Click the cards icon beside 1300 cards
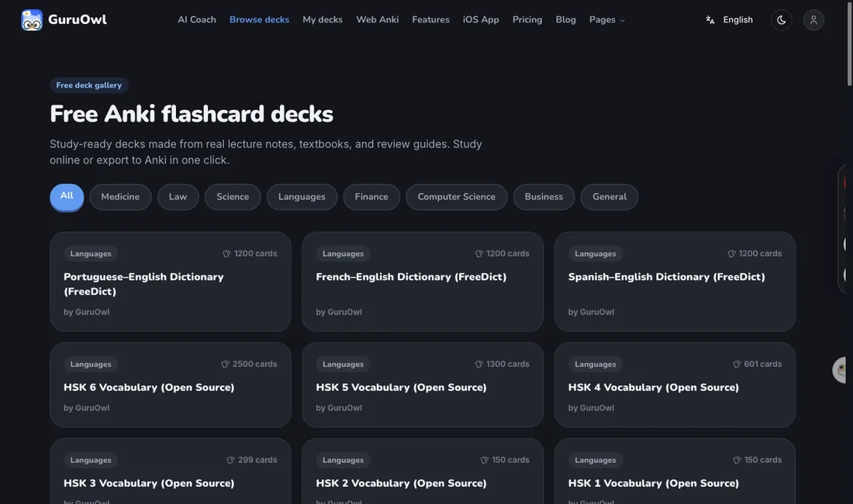Screen dimensions: 853x504 [x=478, y=364]
